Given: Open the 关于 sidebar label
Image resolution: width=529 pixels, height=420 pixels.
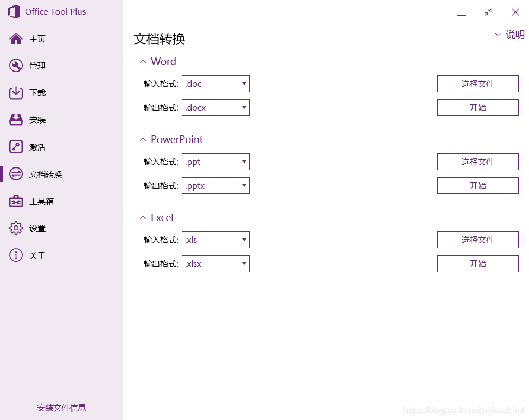Looking at the screenshot, I should tap(37, 255).
